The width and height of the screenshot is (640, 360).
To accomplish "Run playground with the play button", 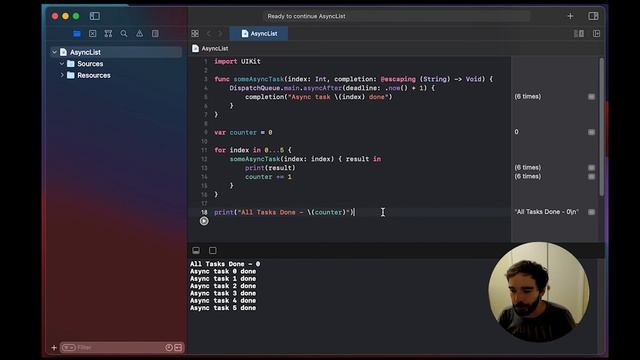I will click(204, 221).
